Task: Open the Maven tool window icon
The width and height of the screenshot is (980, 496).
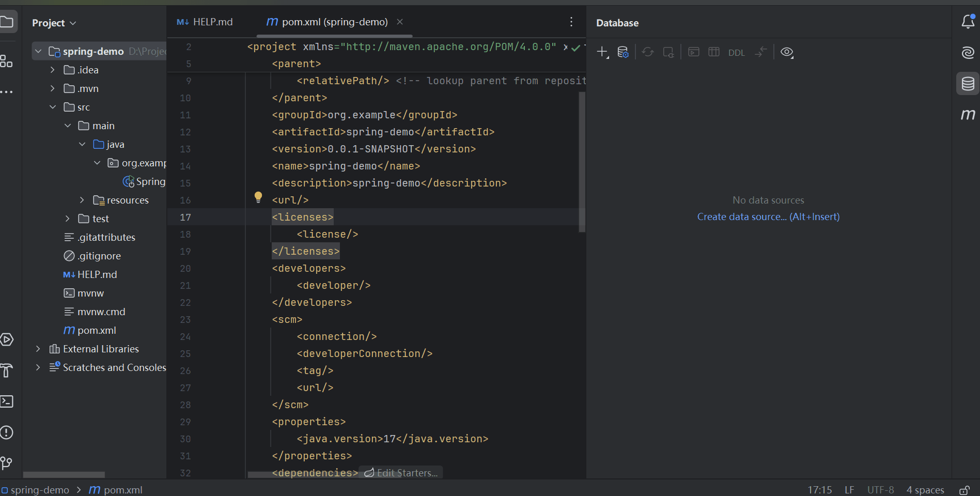Action: (x=968, y=114)
